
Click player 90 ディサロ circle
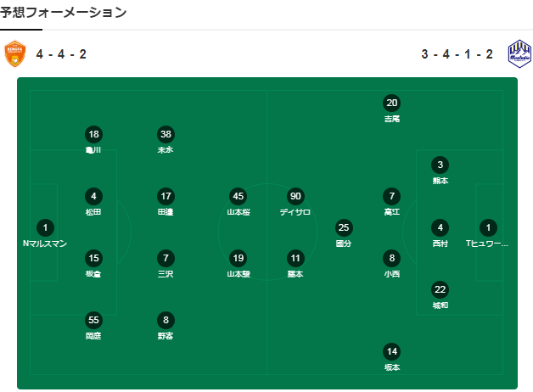(295, 196)
